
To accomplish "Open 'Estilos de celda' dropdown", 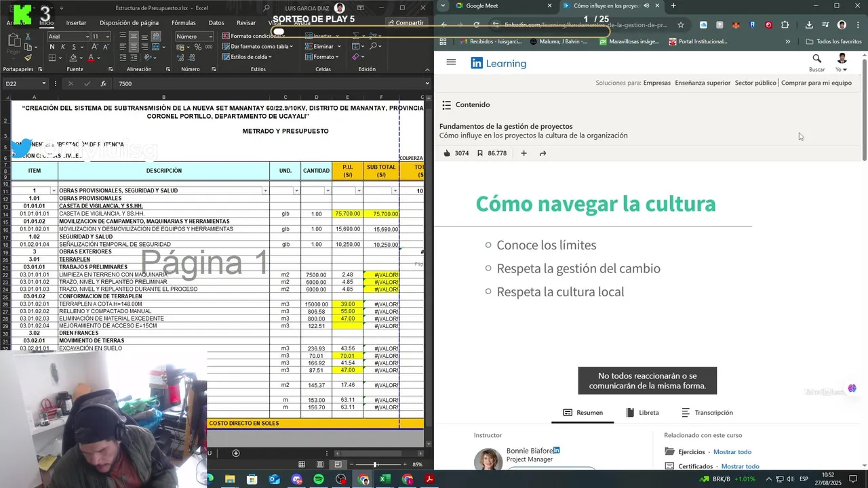I will (248, 57).
